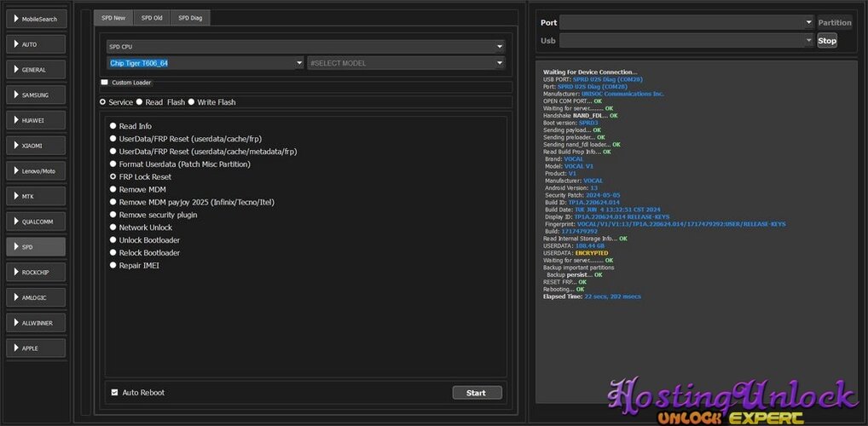The width and height of the screenshot is (868, 426).
Task: Open the ROCKCHIP sidebar category
Action: click(x=36, y=272)
